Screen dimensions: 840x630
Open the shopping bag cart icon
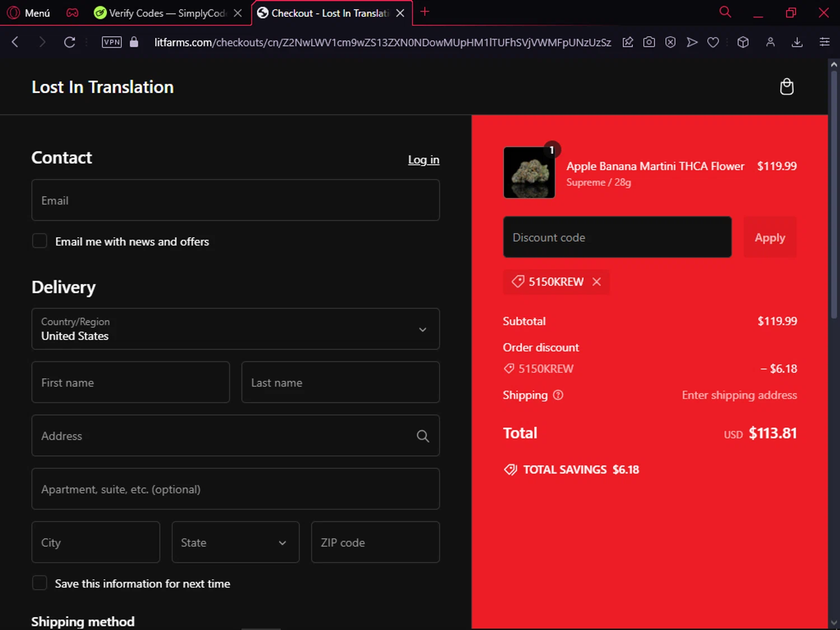[x=787, y=87]
